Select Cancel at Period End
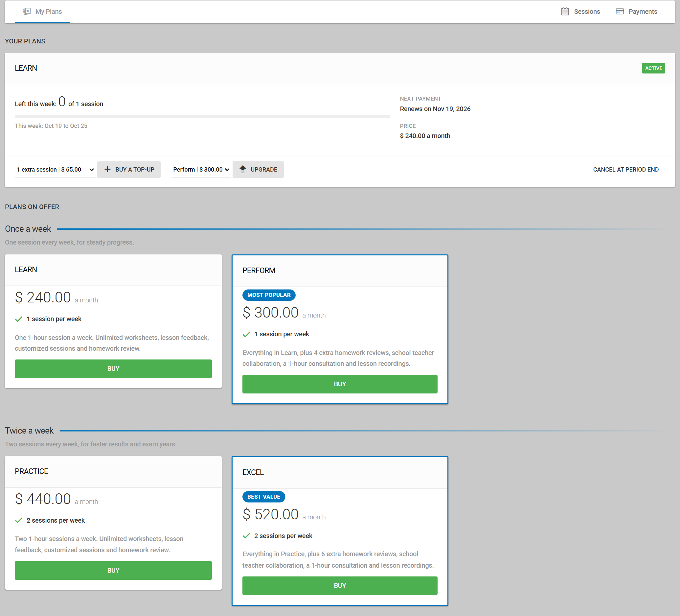 pyautogui.click(x=626, y=169)
